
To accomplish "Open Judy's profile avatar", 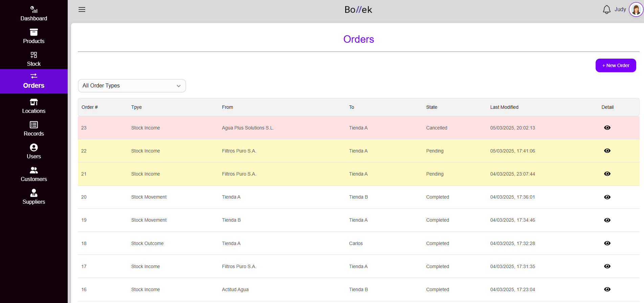I will (x=636, y=9).
